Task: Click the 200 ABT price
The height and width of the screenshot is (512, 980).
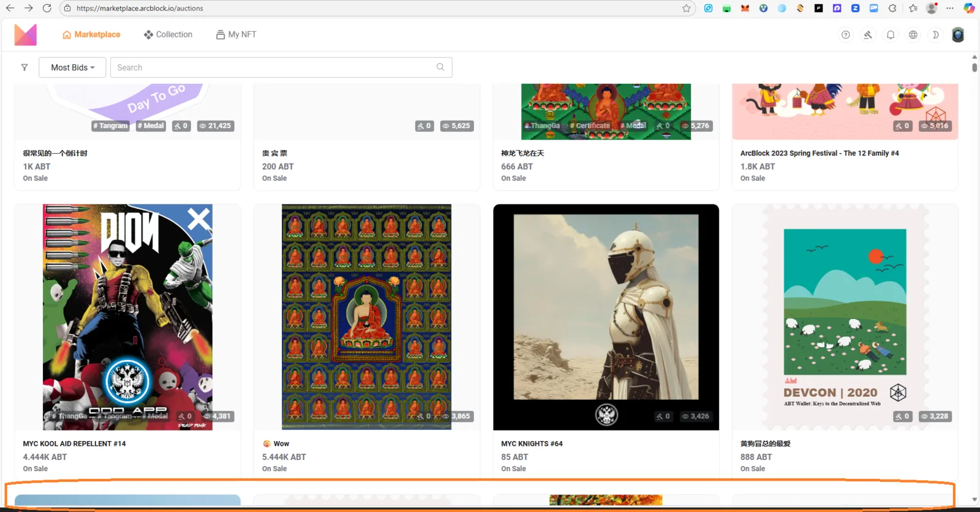Action: click(278, 167)
